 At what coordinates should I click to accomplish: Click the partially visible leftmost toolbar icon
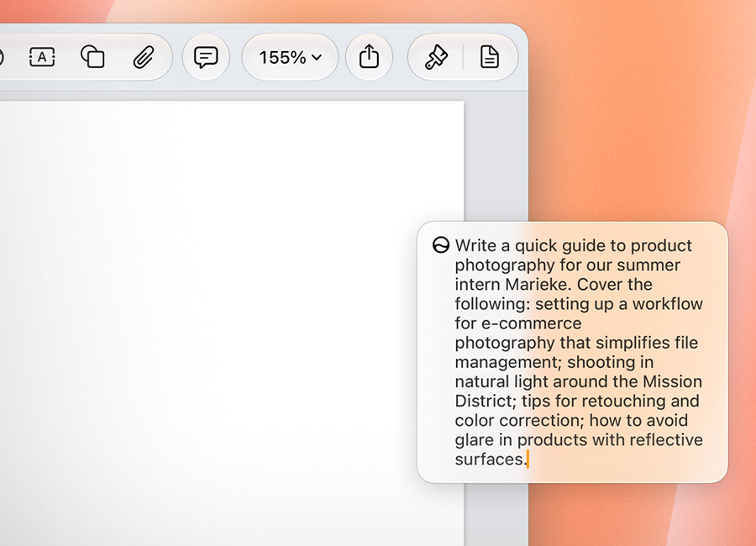(x=2, y=57)
